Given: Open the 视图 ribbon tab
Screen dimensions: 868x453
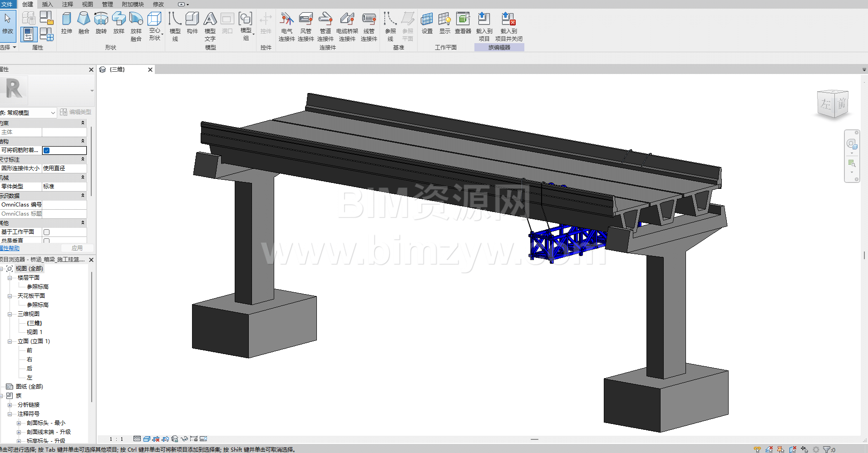Looking at the screenshot, I should (87, 4).
